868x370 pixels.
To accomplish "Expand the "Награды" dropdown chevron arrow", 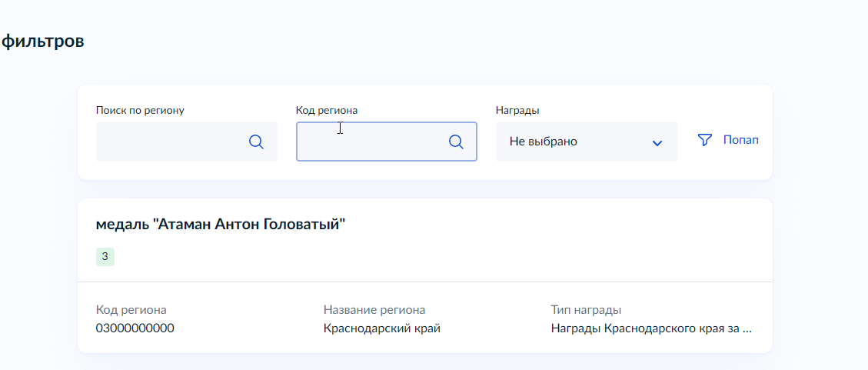I will tap(657, 142).
